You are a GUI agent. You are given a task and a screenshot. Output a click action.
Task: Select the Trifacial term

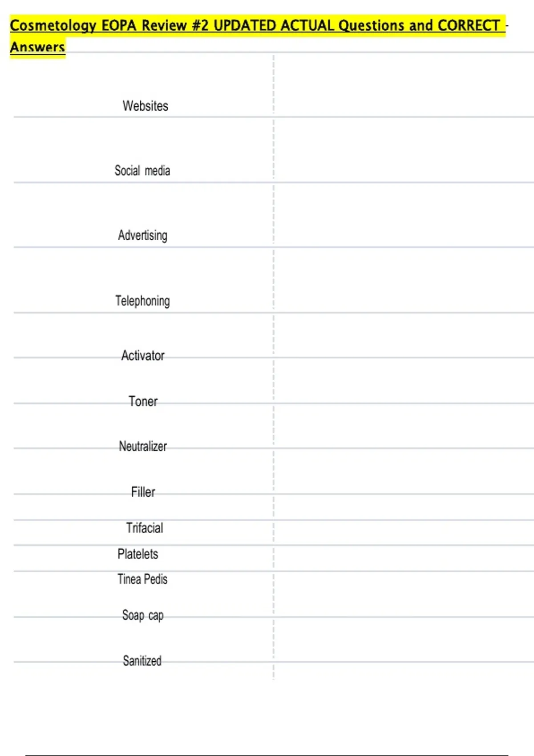coord(145,528)
